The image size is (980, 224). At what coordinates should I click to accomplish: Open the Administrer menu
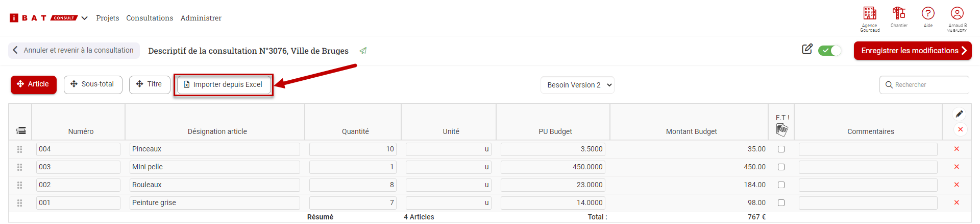point(201,18)
